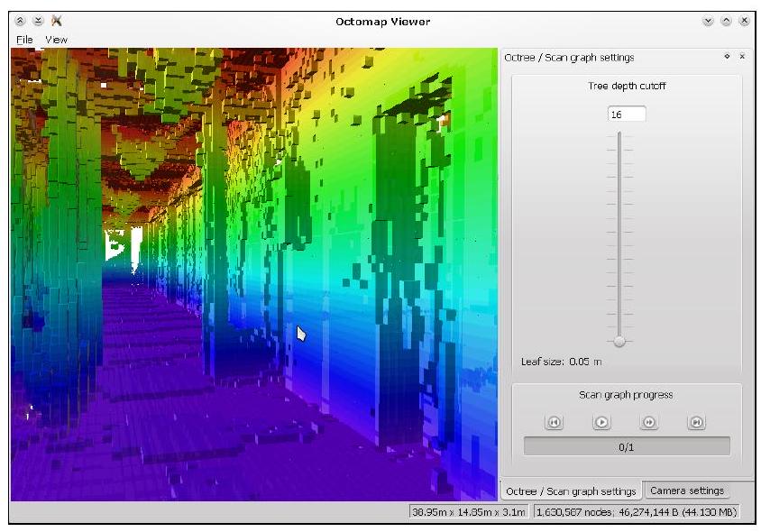Click the second title bar chevron icon
The height and width of the screenshot is (532, 761).
pos(38,21)
